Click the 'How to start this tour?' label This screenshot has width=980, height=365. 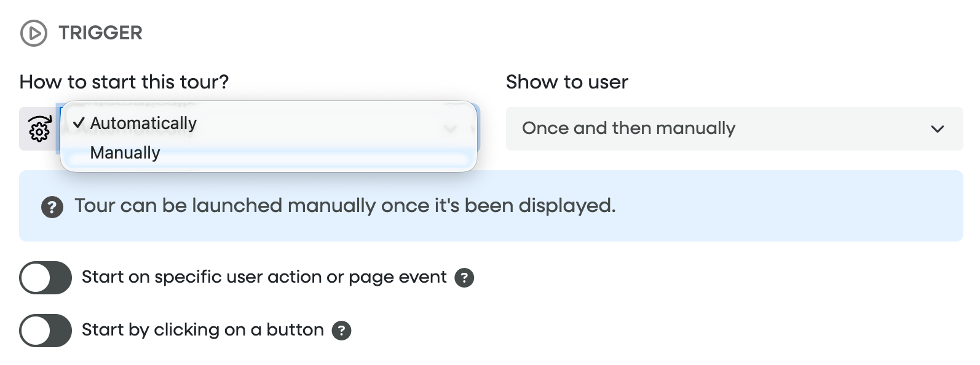tap(124, 82)
